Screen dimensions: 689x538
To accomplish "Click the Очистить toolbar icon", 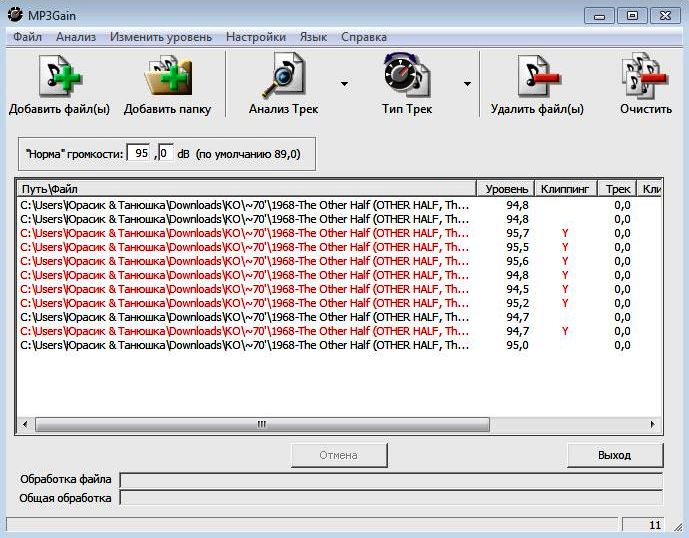I will (644, 77).
